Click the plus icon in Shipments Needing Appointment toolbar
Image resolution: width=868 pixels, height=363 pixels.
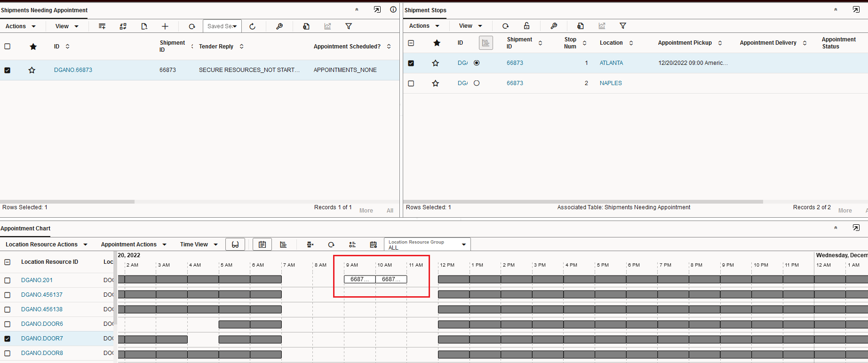click(165, 26)
